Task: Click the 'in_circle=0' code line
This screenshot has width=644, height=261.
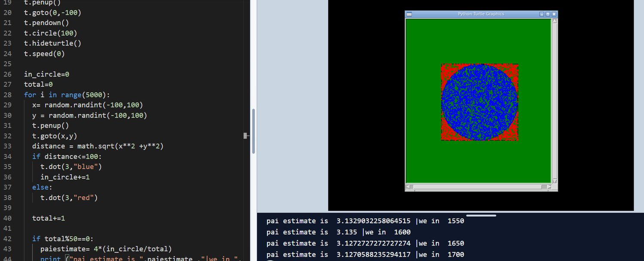Action: point(46,74)
